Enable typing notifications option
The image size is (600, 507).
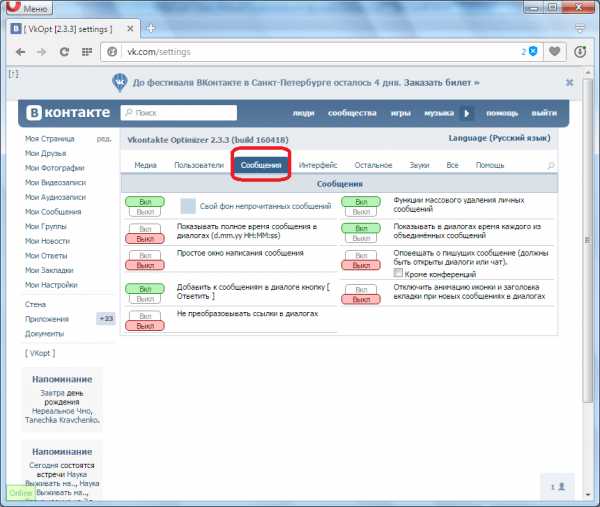(361, 255)
